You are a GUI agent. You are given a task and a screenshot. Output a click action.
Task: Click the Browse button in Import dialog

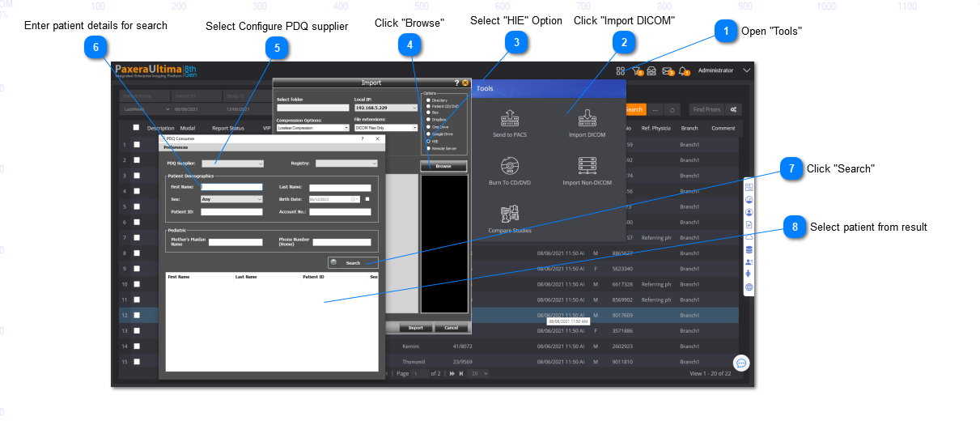point(443,166)
